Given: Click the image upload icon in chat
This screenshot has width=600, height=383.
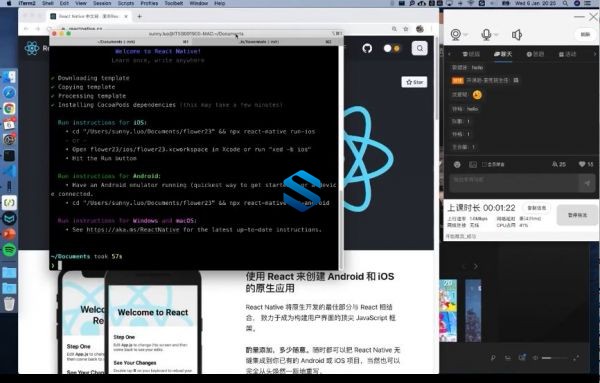Looking at the screenshot, I should click(x=473, y=164).
